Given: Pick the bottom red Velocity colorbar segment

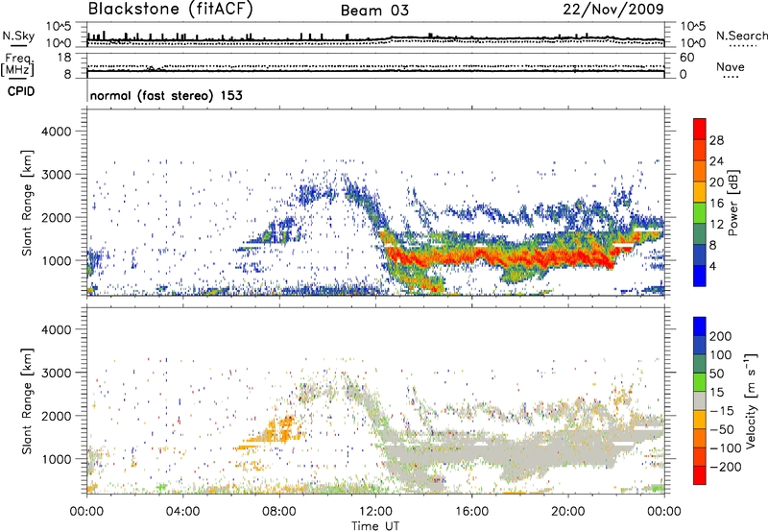Looking at the screenshot, I should pos(700,475).
